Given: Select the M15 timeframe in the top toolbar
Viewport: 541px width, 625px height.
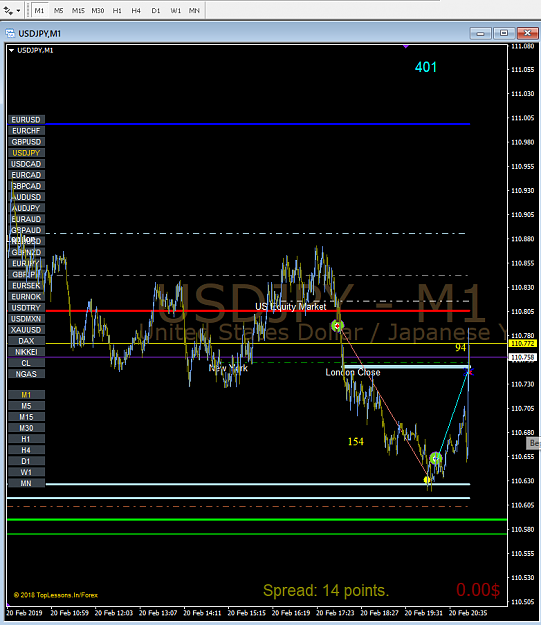Looking at the screenshot, I should (x=78, y=11).
